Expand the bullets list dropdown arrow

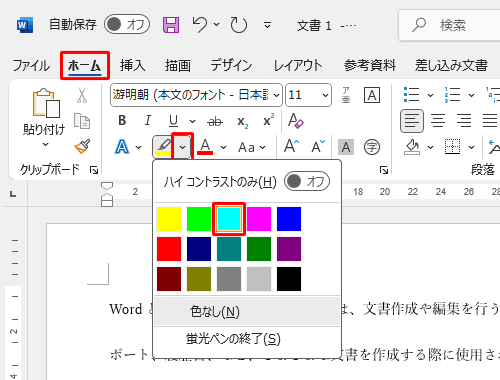tap(431, 95)
